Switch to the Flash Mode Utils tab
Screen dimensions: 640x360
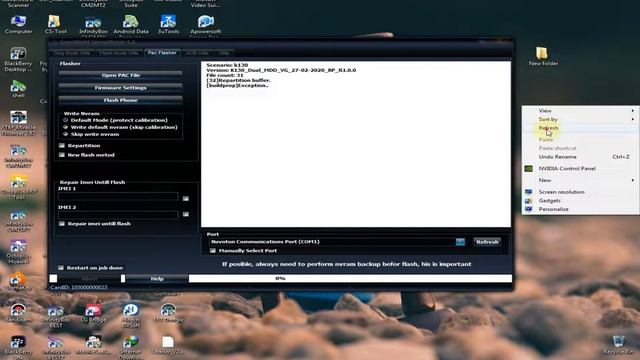(119, 53)
